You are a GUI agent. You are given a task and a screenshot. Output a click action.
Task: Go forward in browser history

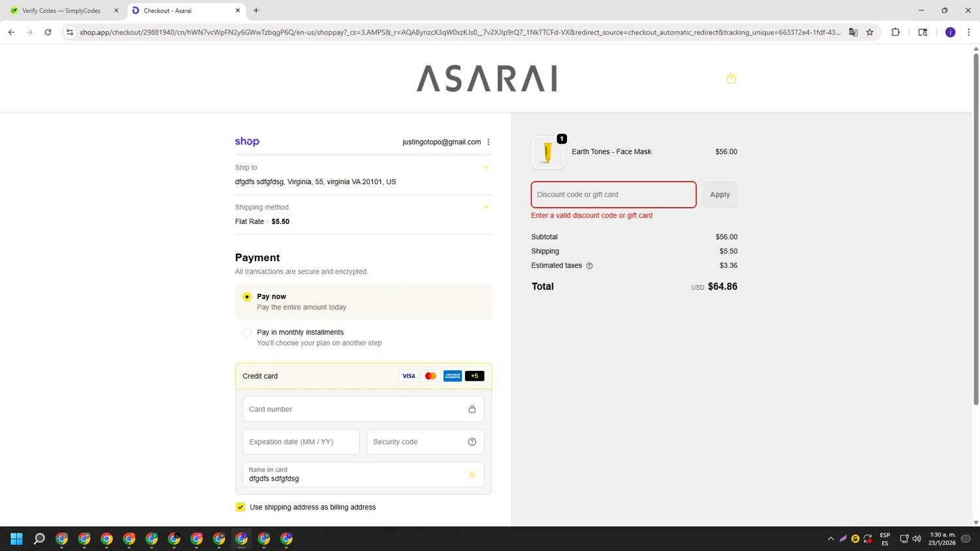29,32
